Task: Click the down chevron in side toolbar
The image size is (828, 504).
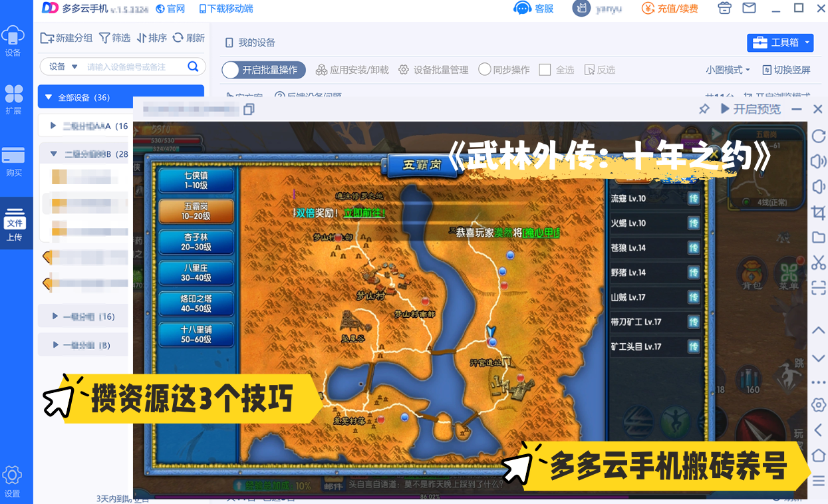Action: pyautogui.click(x=819, y=358)
